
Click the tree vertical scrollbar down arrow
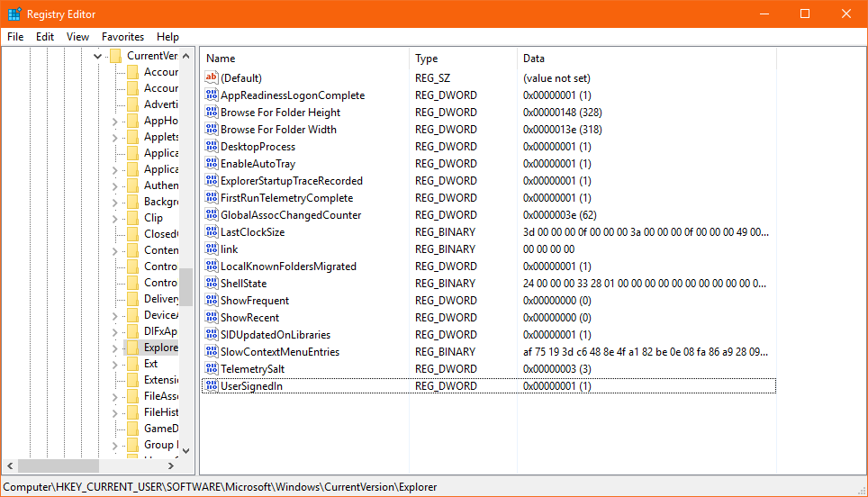(x=186, y=450)
